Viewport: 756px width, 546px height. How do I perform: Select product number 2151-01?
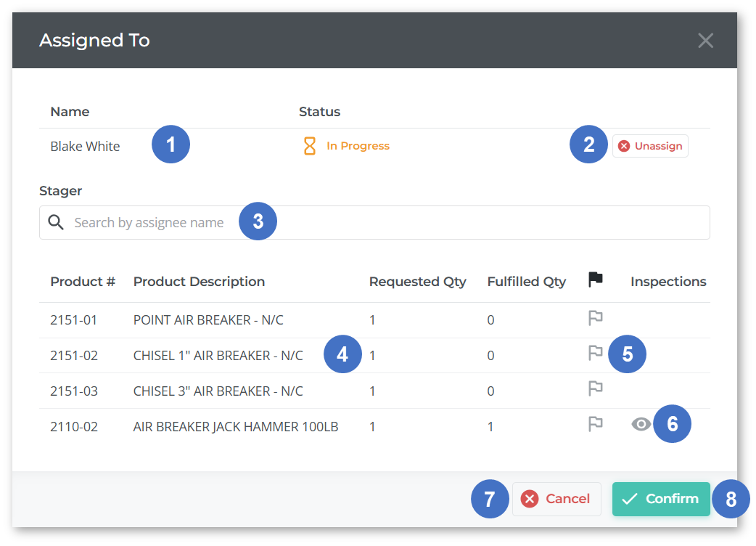(74, 319)
